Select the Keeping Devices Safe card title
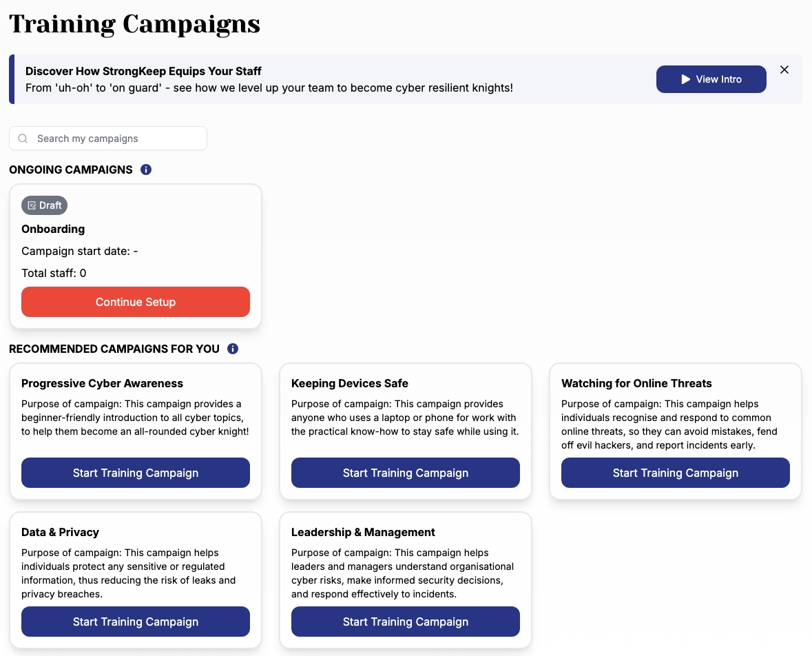This screenshot has width=812, height=656. tap(350, 383)
